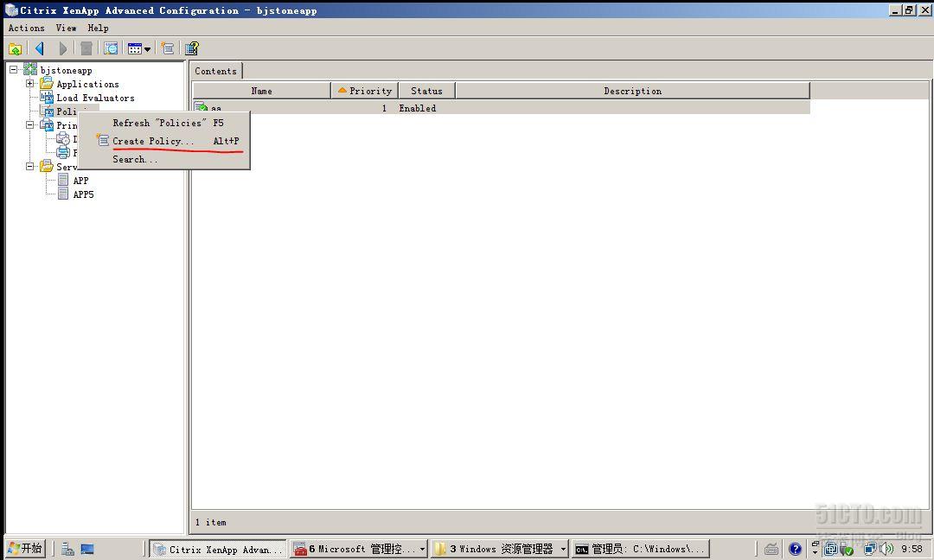Open the Windows 资源管理器 taskbar group

click(499, 549)
